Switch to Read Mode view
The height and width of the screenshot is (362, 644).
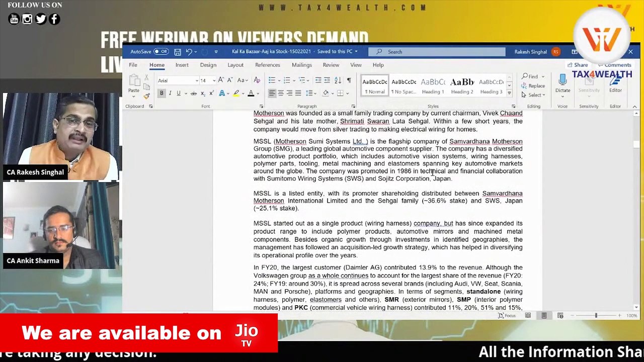(528, 316)
